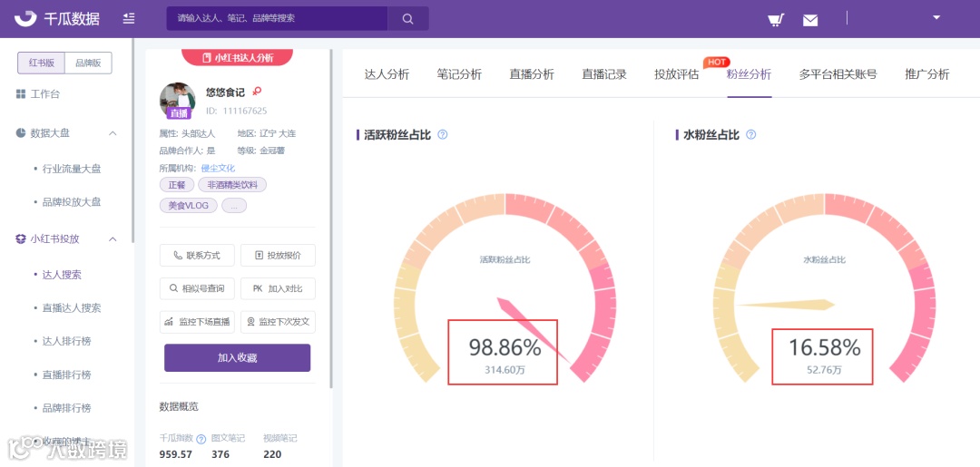Viewport: 980px width, 467px height.
Task: Collapse the 小红书投放 section chevron
Action: coord(113,238)
